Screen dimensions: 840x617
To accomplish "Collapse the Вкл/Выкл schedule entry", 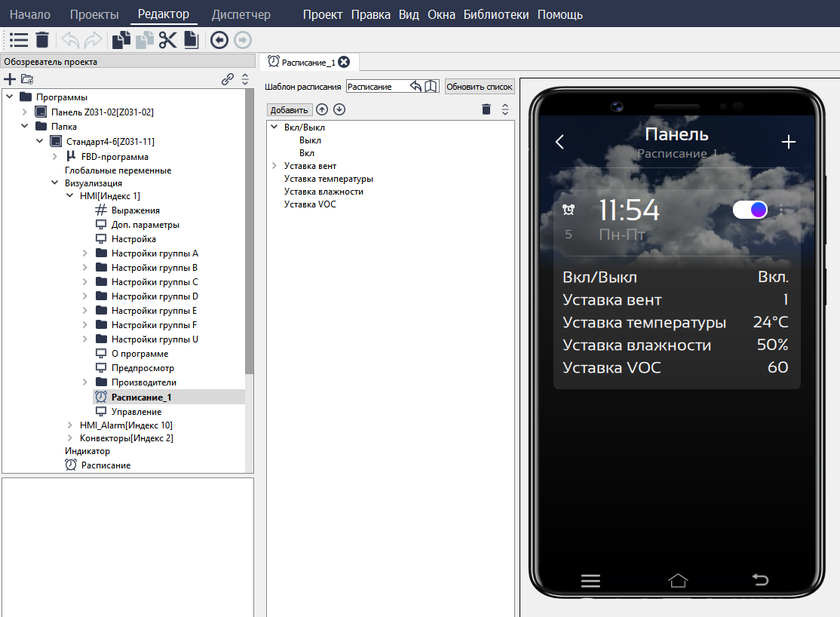I will 276,127.
